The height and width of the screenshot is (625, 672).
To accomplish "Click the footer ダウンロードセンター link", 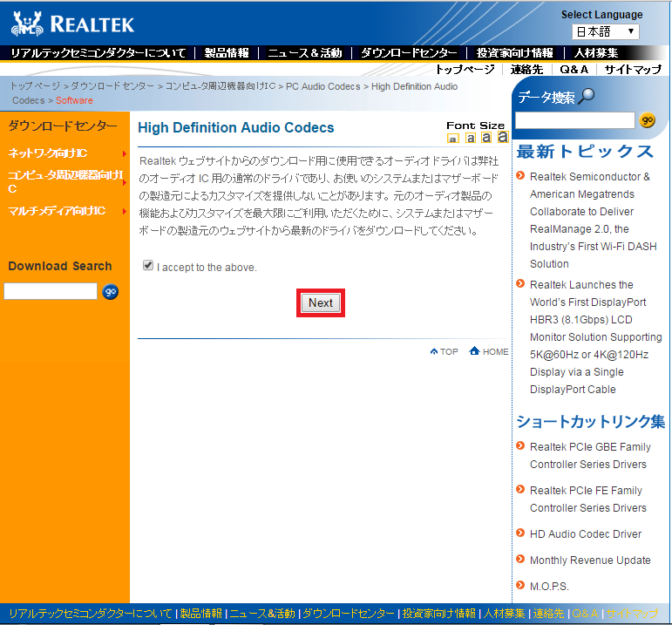I will coord(349,614).
